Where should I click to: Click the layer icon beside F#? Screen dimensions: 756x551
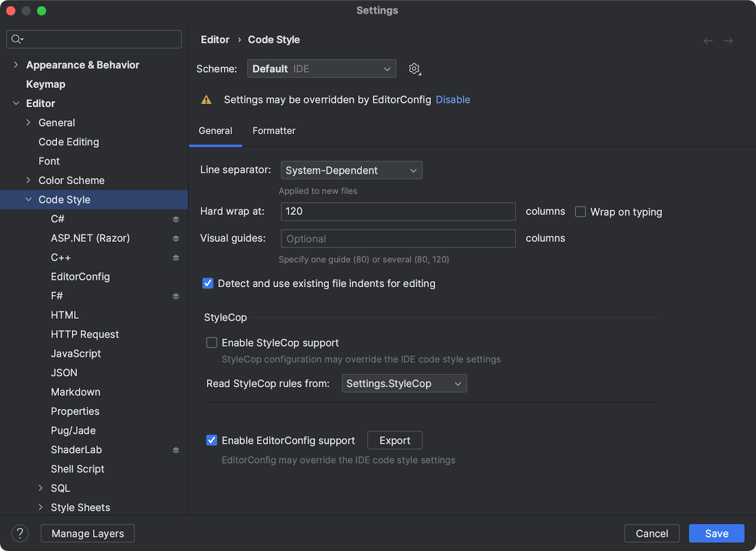pos(176,296)
